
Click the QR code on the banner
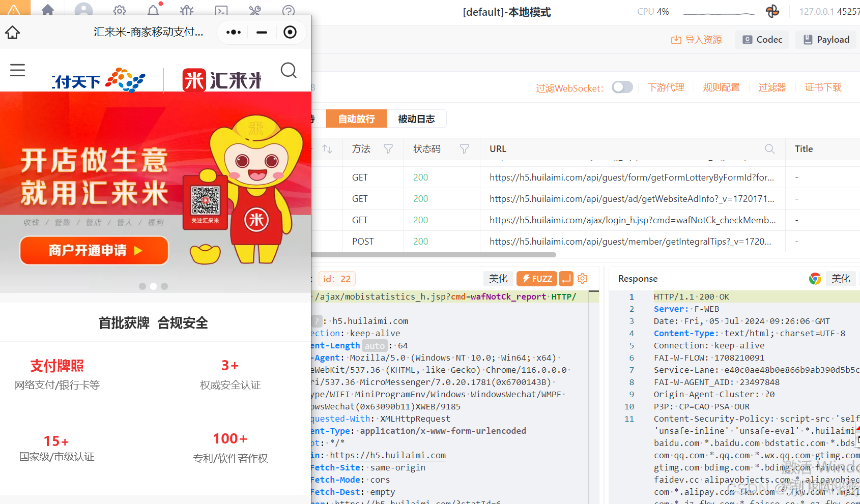(x=205, y=200)
